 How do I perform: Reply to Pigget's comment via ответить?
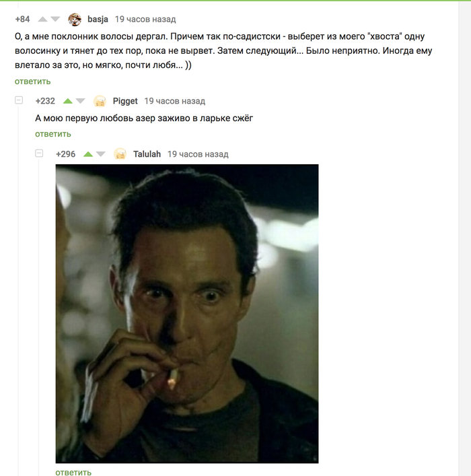click(53, 134)
